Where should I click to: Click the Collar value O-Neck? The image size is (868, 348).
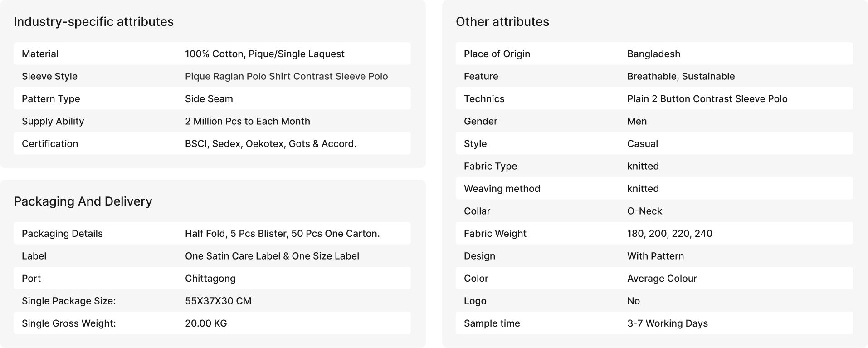(x=644, y=211)
